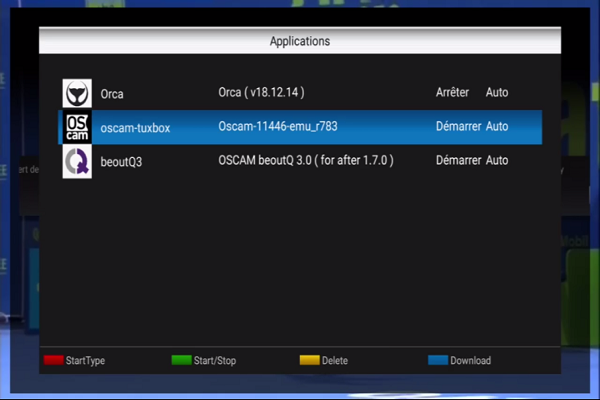The image size is (600, 400).
Task: Click Auto start type for Orca
Action: [497, 93]
